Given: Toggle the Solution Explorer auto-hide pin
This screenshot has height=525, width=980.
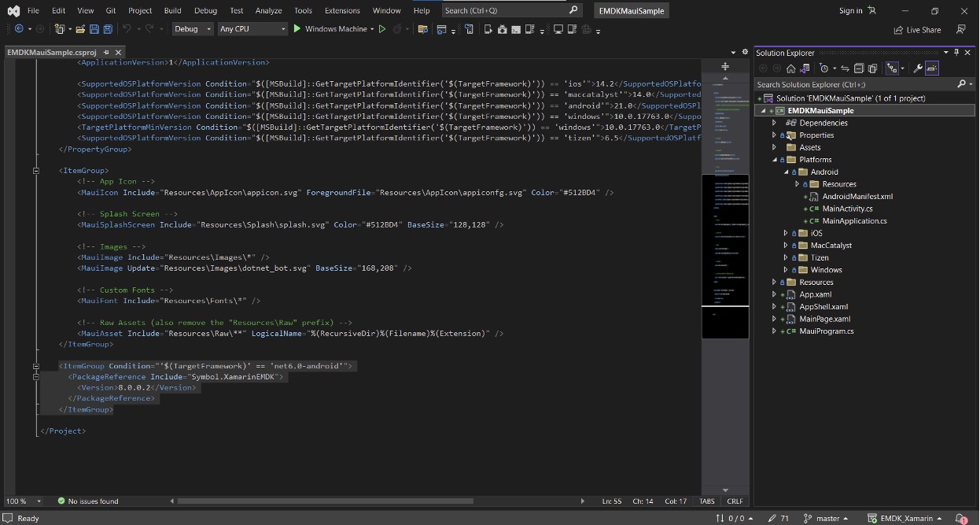Looking at the screenshot, I should (x=956, y=53).
